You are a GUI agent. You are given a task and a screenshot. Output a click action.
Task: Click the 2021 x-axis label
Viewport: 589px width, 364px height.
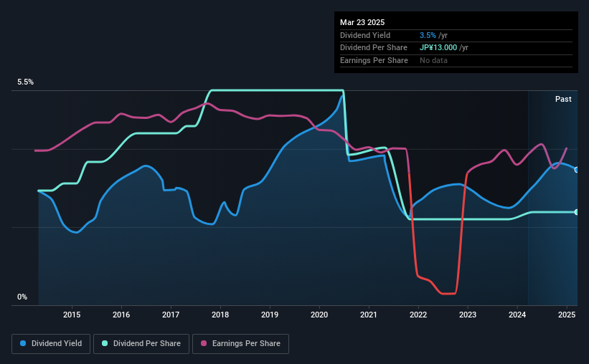pos(369,315)
